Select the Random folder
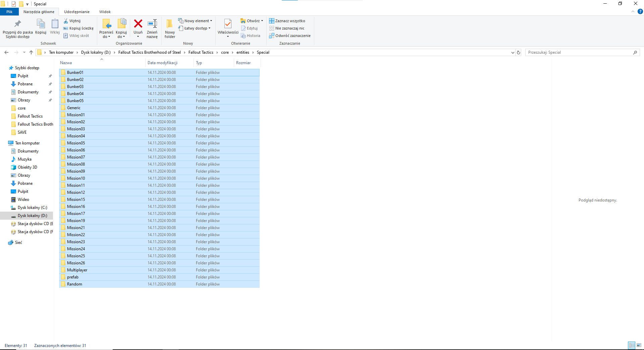 pyautogui.click(x=159, y=284)
